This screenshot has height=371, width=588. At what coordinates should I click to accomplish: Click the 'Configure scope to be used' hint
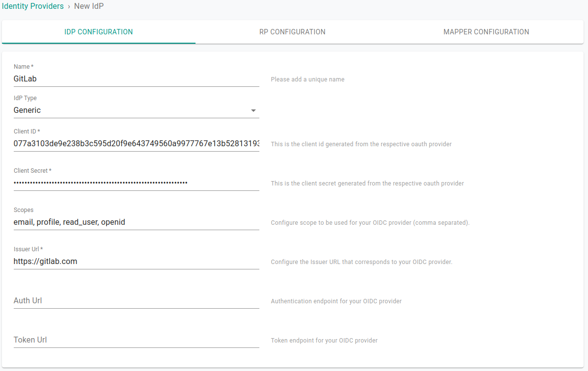pyautogui.click(x=370, y=223)
